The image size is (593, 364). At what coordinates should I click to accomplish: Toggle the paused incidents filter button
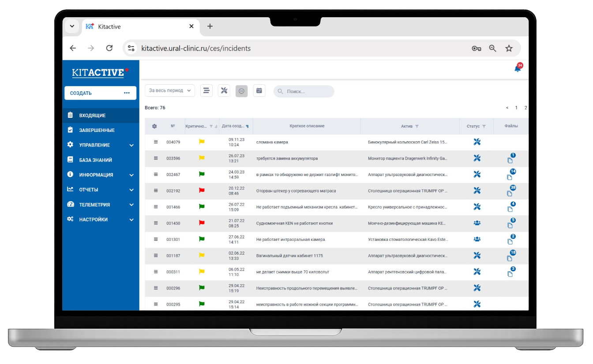[x=241, y=91]
